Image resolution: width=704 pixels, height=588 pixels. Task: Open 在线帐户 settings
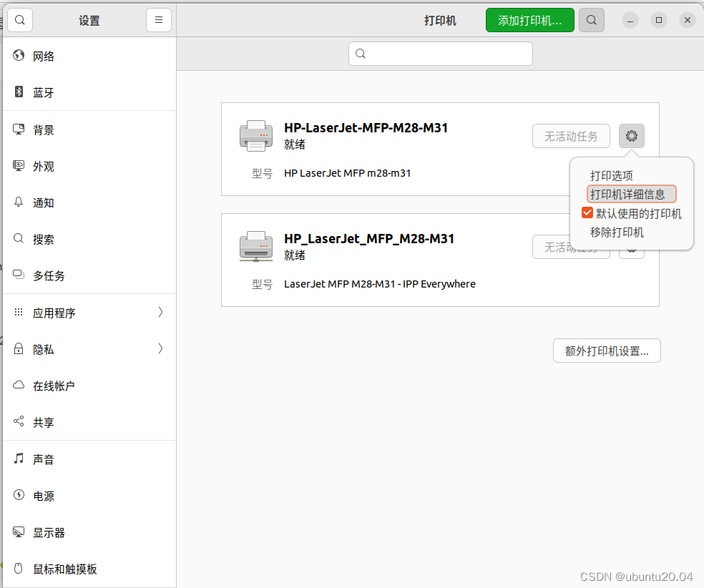point(89,386)
